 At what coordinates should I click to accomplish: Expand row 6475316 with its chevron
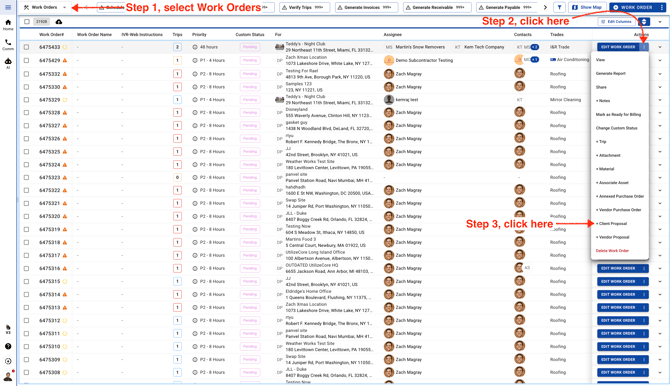pos(660,268)
